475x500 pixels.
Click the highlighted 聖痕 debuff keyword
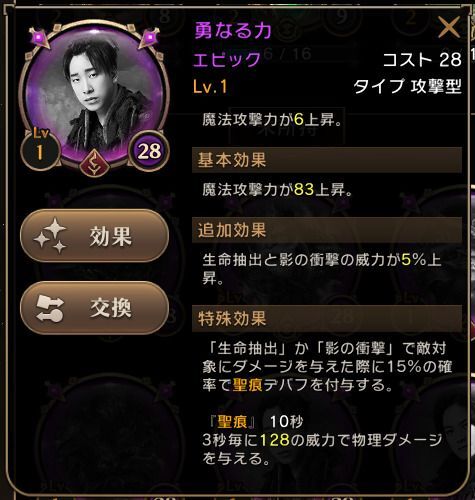pos(248,385)
